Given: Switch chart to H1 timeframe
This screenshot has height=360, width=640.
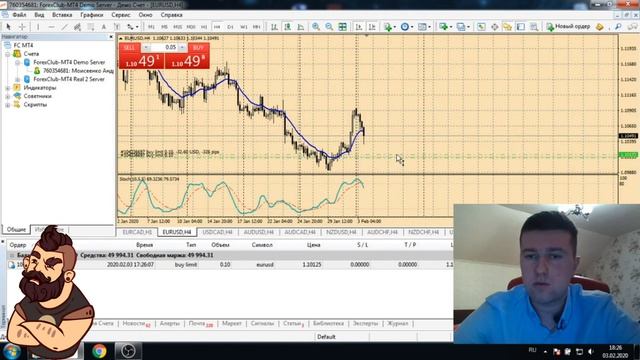Looking at the screenshot, I should [x=204, y=27].
